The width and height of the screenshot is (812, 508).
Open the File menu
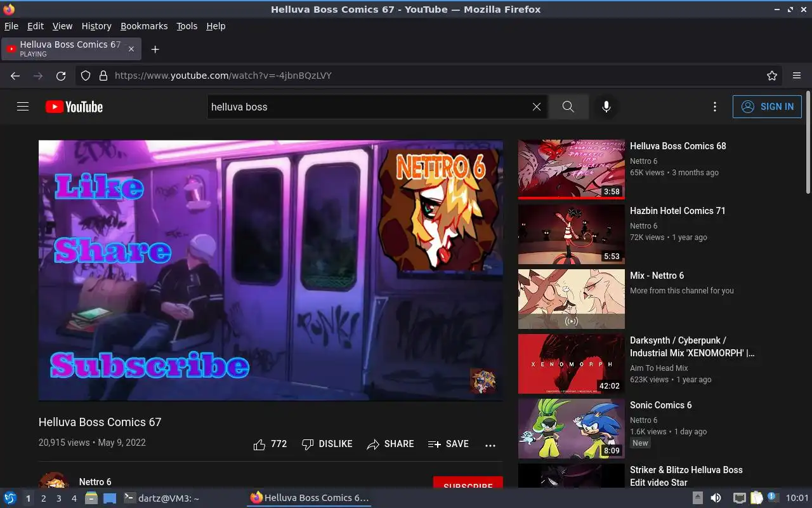click(x=11, y=26)
